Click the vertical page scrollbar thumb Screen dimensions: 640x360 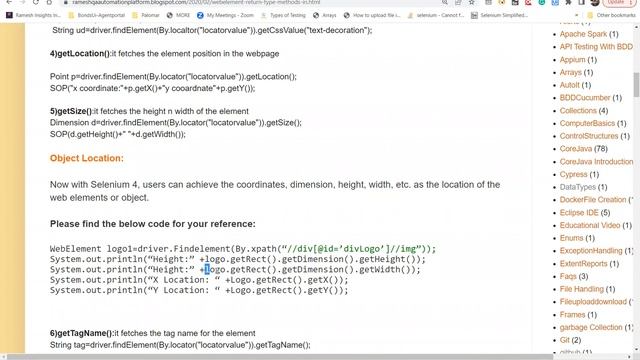tap(636, 85)
